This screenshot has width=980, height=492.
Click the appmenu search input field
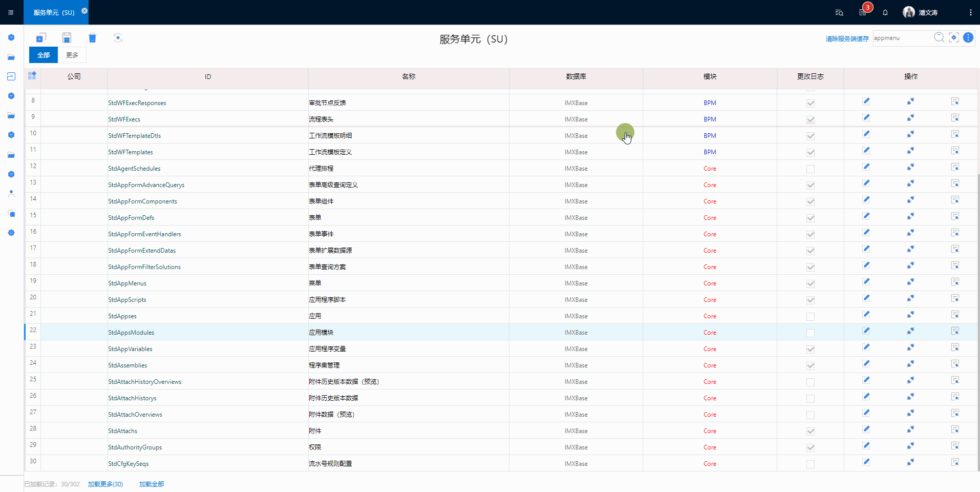(901, 38)
